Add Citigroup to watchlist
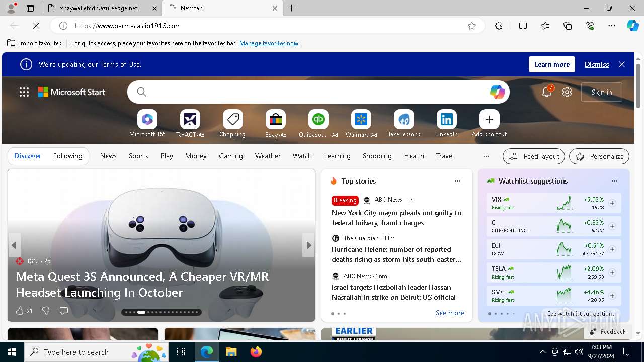The width and height of the screenshot is (644, 362). click(x=612, y=226)
